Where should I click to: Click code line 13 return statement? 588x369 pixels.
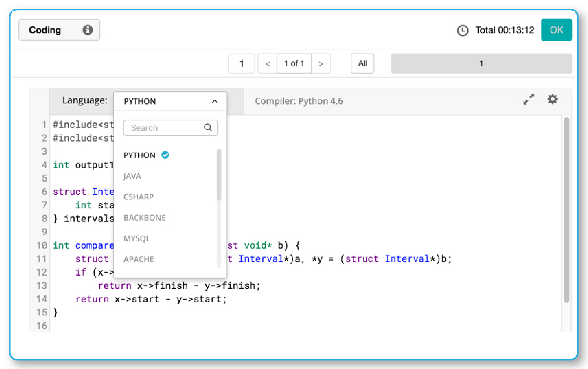coord(179,286)
